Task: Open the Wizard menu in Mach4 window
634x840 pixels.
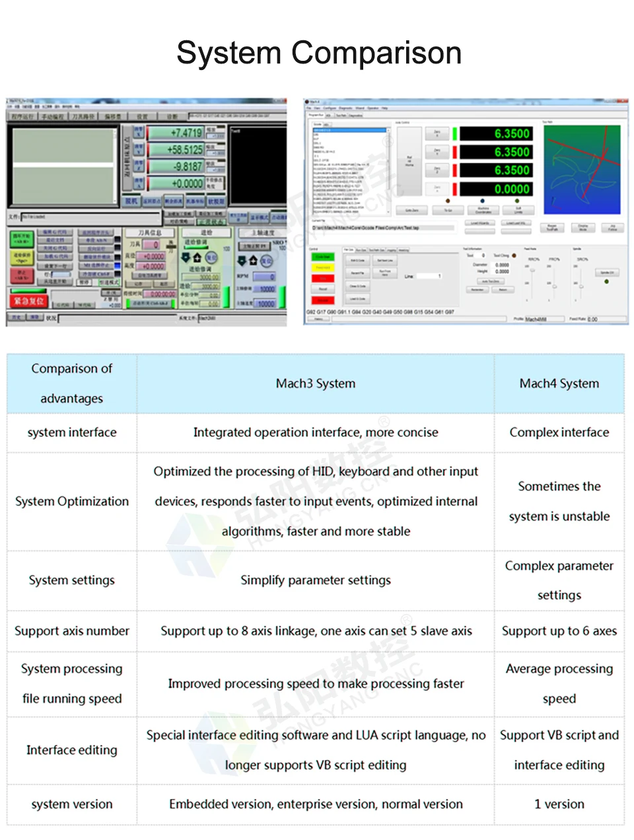Action: (x=360, y=108)
